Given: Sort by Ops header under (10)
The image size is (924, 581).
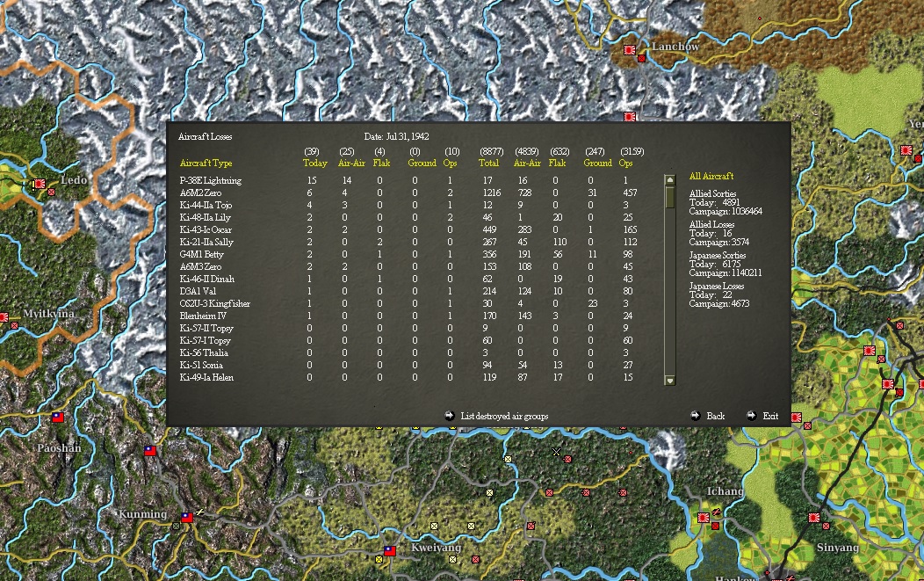Looking at the screenshot, I should click(x=450, y=163).
